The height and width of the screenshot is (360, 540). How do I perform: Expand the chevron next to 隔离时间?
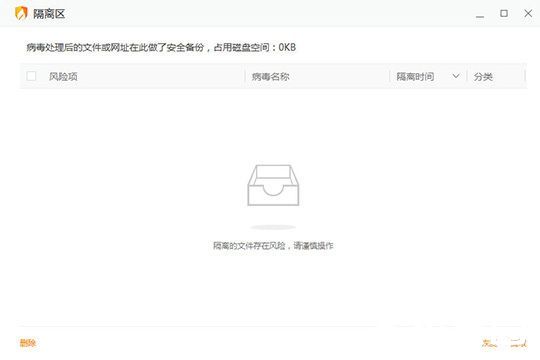(x=456, y=76)
